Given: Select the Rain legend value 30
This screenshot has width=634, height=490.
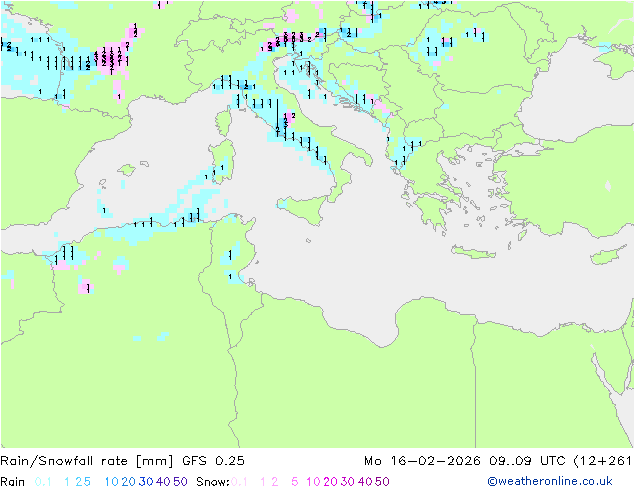Looking at the screenshot, I should pyautogui.click(x=146, y=482).
